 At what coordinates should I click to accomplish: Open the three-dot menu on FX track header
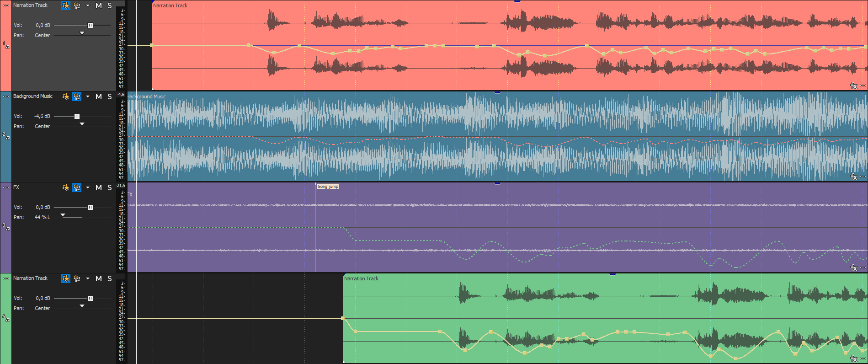6,187
